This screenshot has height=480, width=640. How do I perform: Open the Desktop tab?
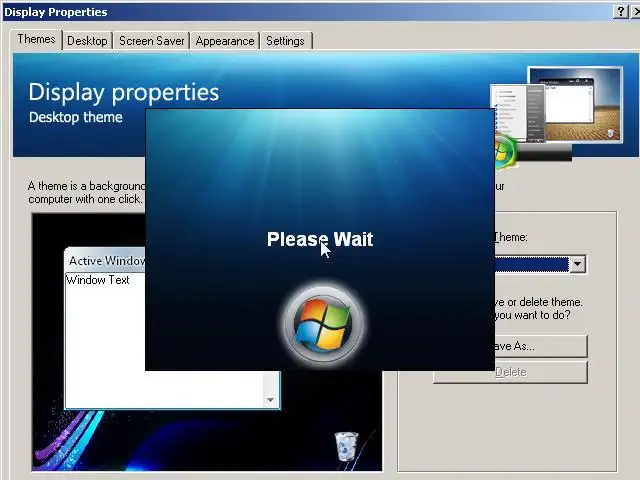point(87,41)
